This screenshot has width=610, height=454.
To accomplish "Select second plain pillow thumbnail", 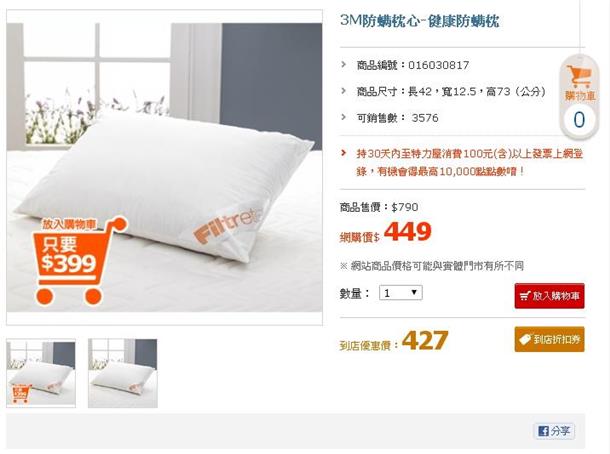I will (123, 373).
